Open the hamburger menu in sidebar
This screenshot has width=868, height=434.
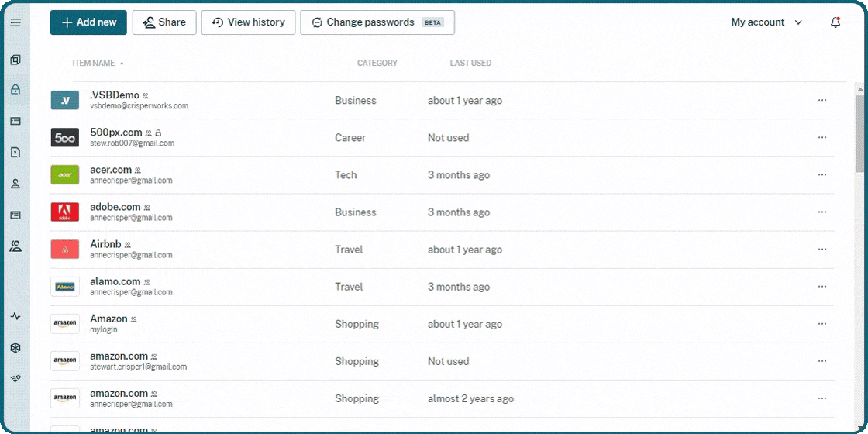[x=15, y=22]
